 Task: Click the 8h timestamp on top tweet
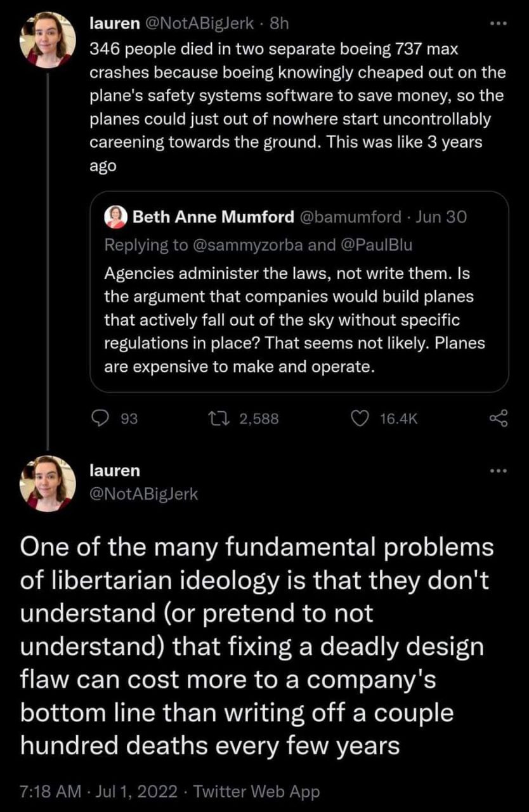pyautogui.click(x=280, y=25)
